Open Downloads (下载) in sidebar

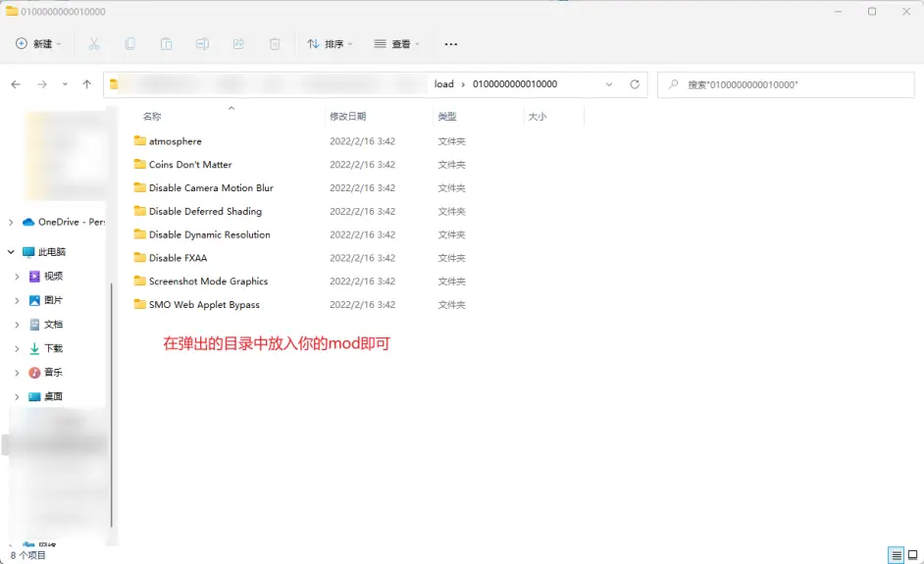tap(46, 348)
